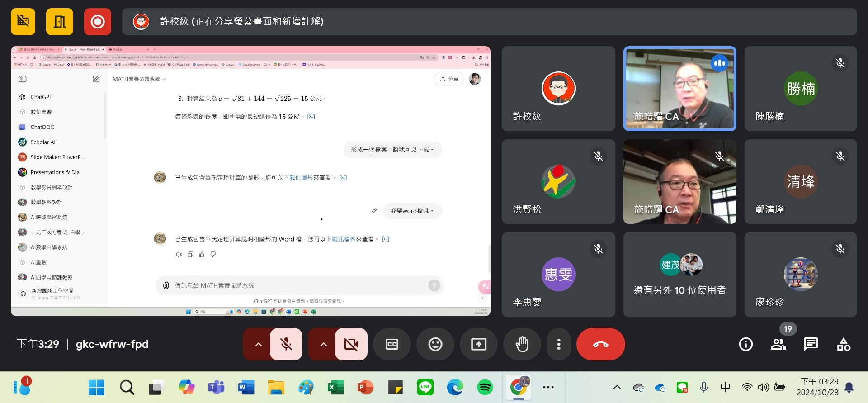Image resolution: width=868 pixels, height=403 pixels.
Task: Click 鄭清埄 participant tile
Action: point(801,181)
